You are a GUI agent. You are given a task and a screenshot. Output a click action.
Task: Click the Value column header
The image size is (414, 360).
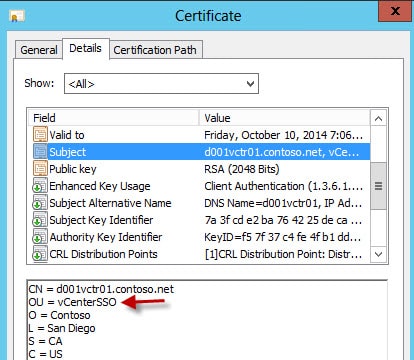tap(285, 118)
